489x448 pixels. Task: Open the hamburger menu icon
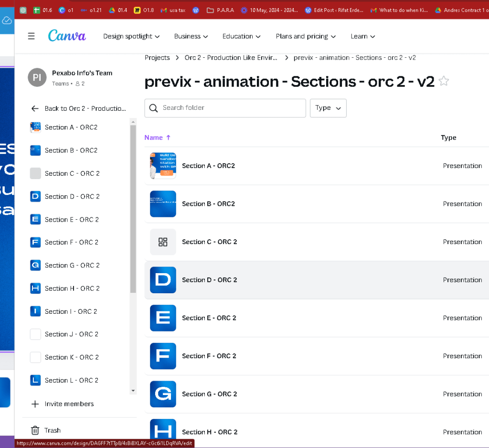[31, 36]
